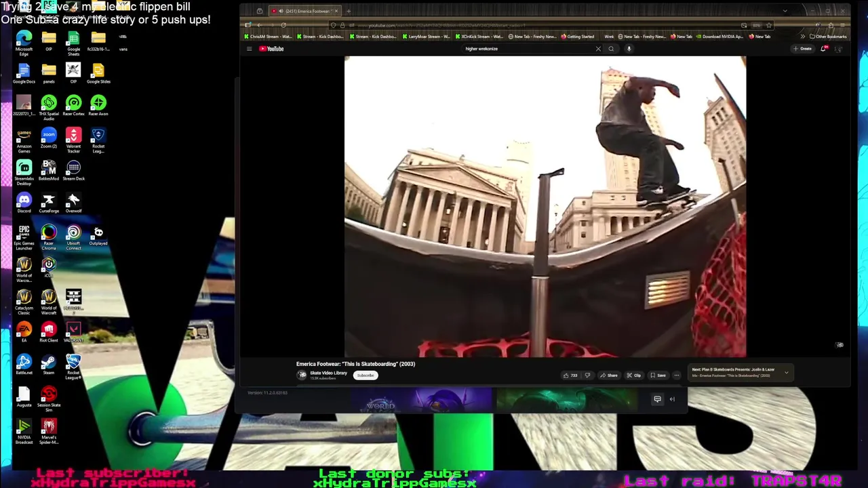Clear the YouTube search text
The height and width of the screenshot is (488, 868).
point(598,49)
